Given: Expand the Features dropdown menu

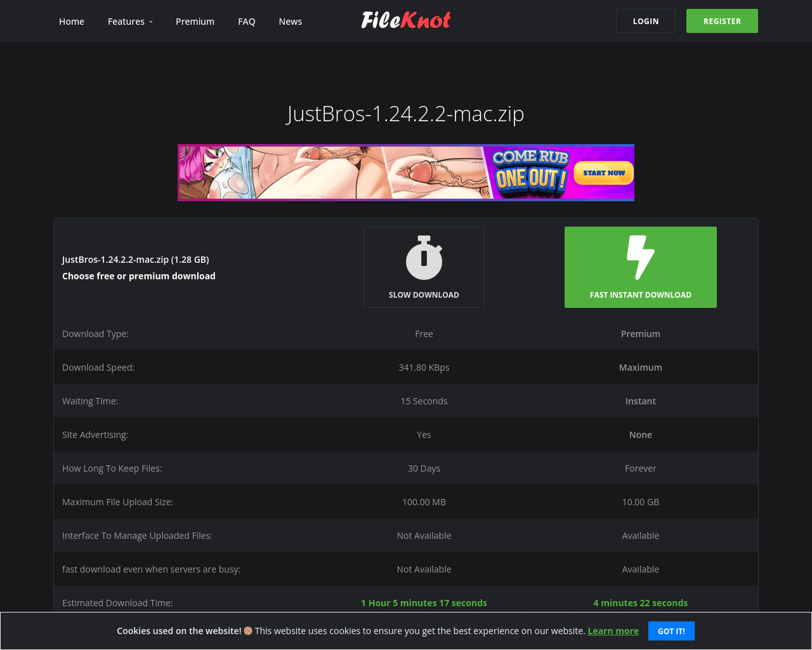Looking at the screenshot, I should click(x=130, y=22).
